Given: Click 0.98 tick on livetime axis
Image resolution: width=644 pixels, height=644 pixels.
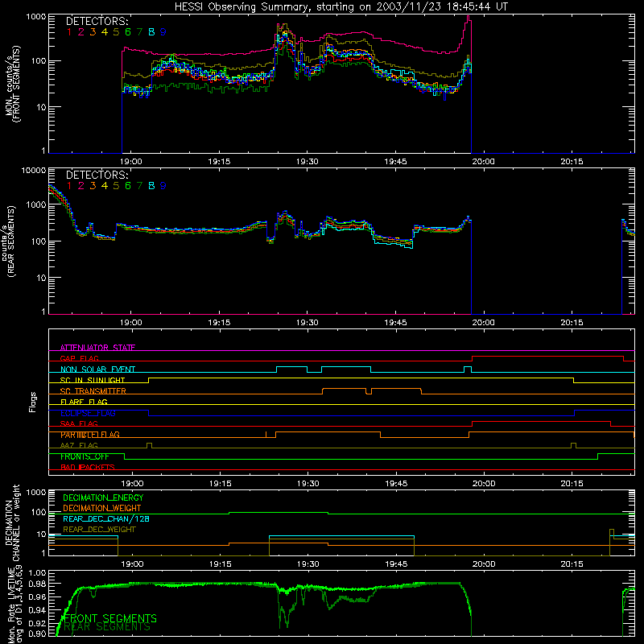Looking at the screenshot, I should (37, 584).
